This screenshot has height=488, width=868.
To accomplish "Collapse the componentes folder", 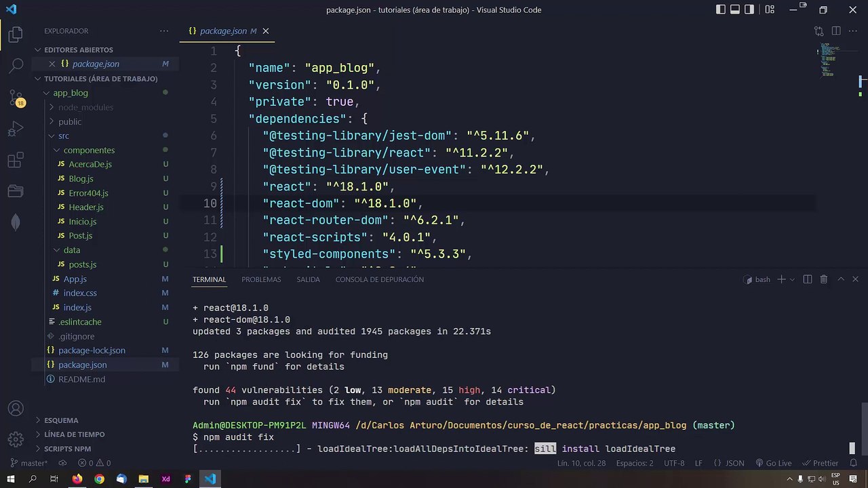I will coord(89,150).
